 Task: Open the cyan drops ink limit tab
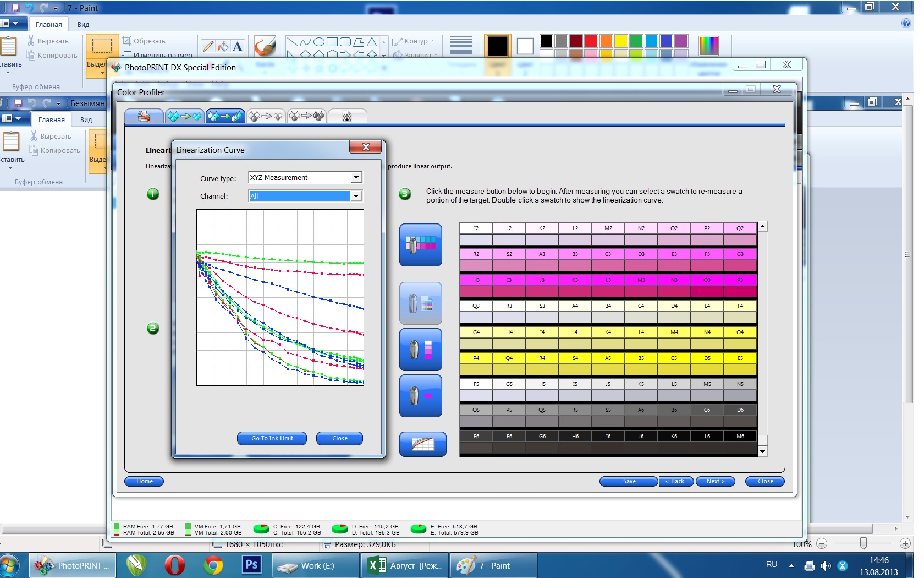pyautogui.click(x=185, y=116)
